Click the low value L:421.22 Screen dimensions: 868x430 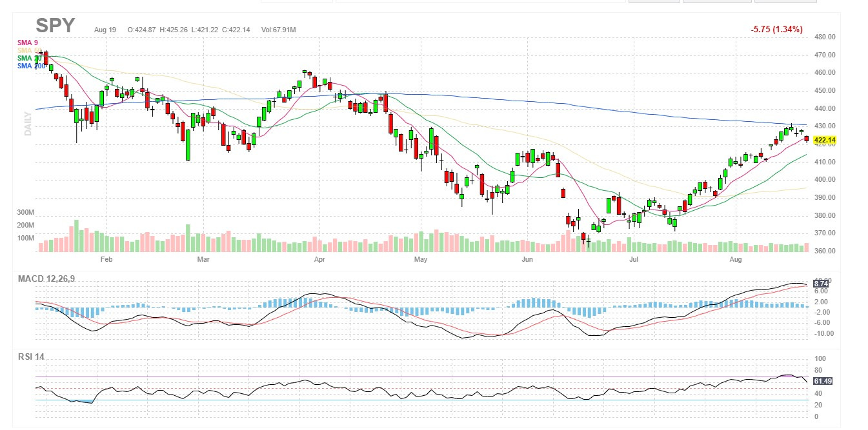click(x=205, y=30)
